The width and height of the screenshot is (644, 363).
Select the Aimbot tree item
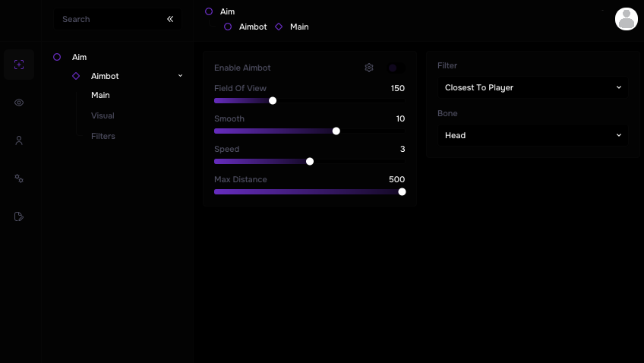(x=105, y=76)
